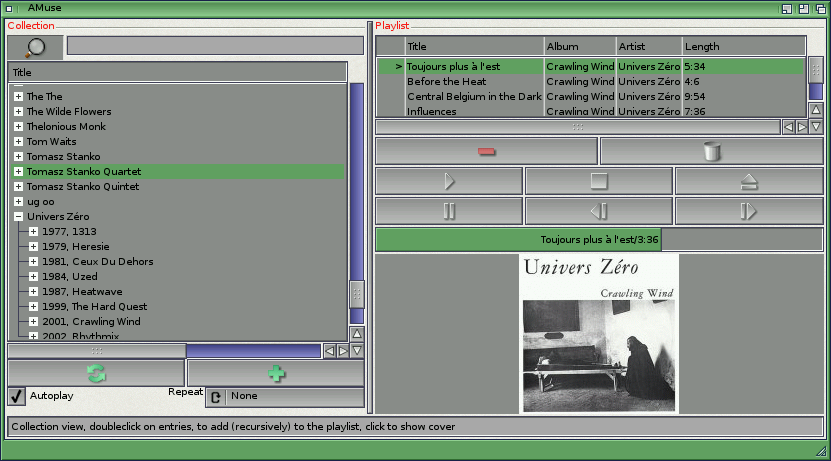The width and height of the screenshot is (831, 461).
Task: Expand the ug oo node
Action: [x=19, y=201]
